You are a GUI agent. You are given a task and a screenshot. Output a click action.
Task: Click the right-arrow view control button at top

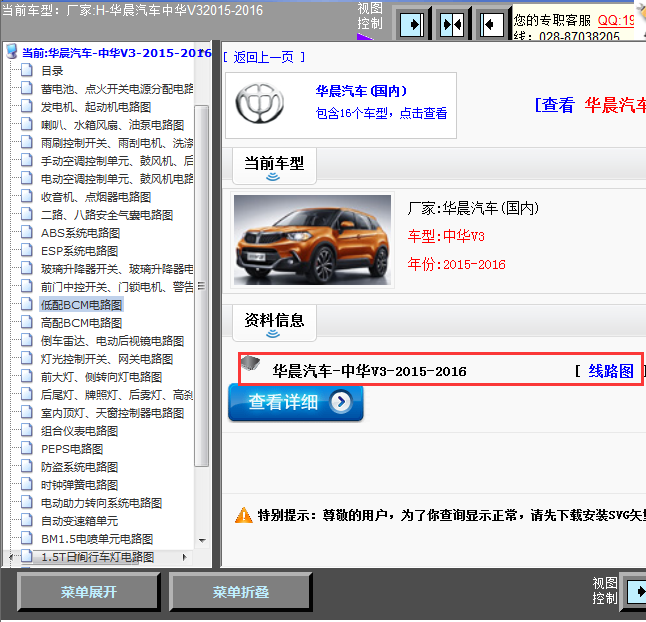point(412,24)
